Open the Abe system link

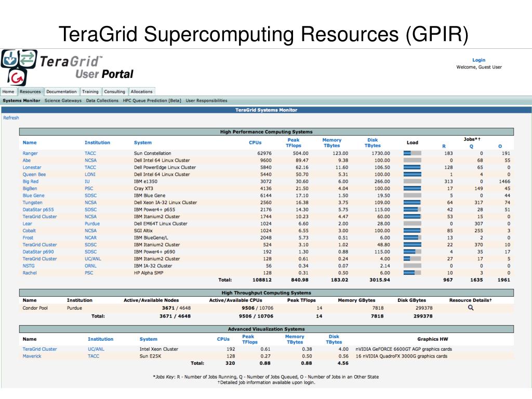point(26,161)
